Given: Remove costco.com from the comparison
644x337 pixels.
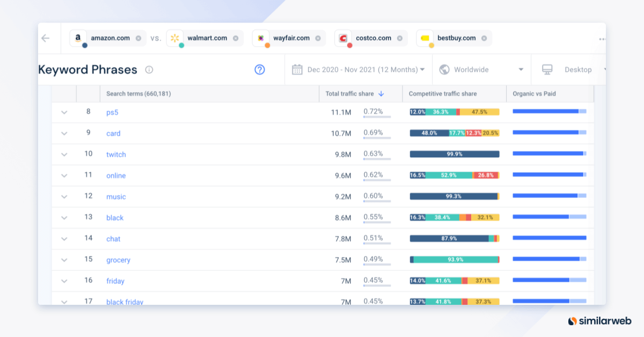Looking at the screenshot, I should pos(399,38).
